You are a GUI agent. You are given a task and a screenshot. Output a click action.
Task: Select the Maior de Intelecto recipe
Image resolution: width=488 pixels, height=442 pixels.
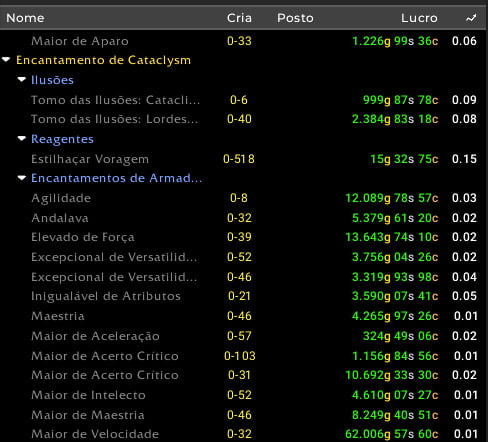[x=244, y=395]
